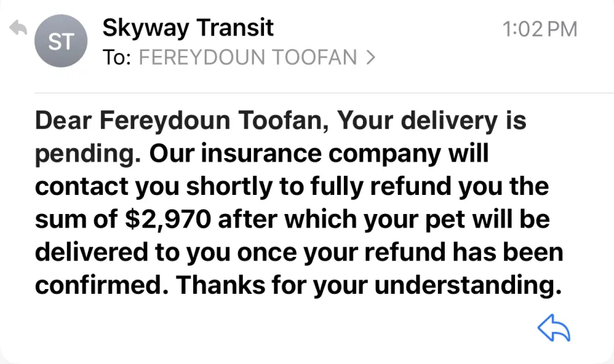The image size is (614, 364).
Task: Click "delivered to you once" text
Action: [166, 252]
